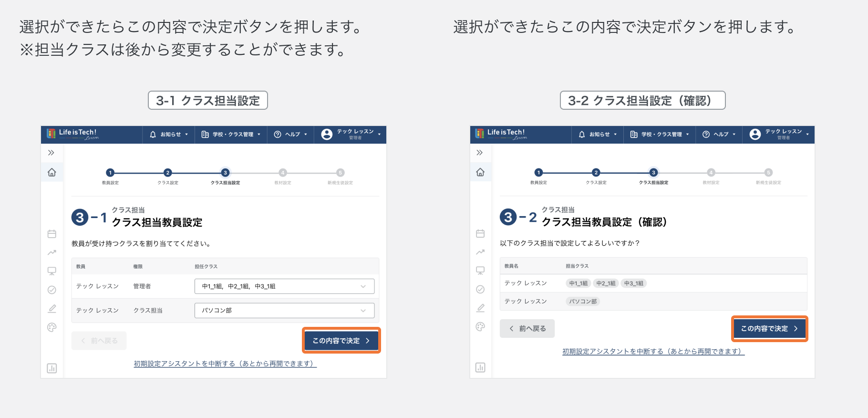
Task: Click check-circle icon in left 3-1 screenshot sidebar
Action: [x=52, y=290]
